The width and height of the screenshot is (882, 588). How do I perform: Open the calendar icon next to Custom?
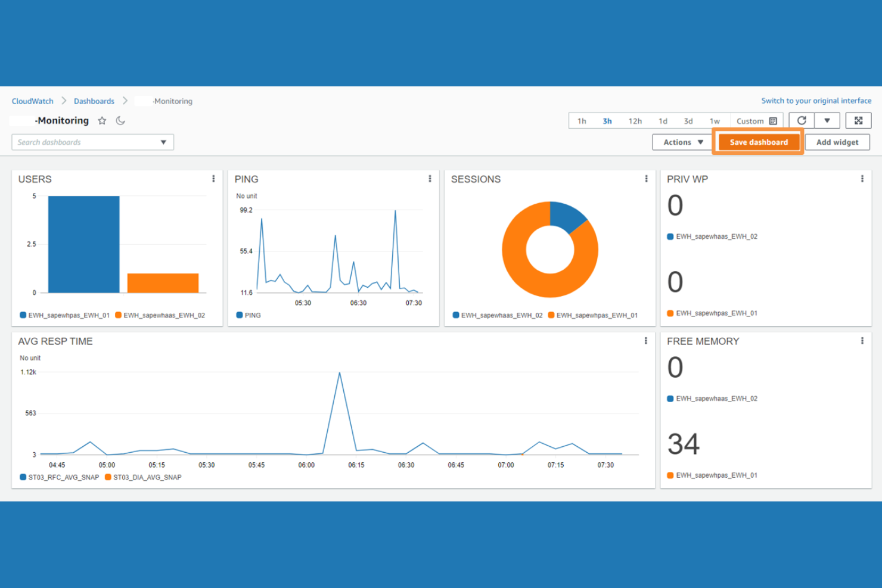(x=773, y=120)
